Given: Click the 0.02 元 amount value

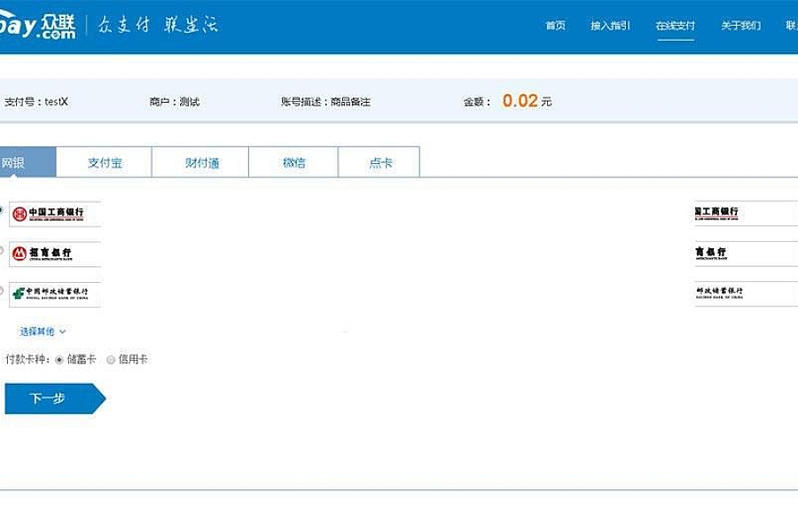Looking at the screenshot, I should click(527, 101).
